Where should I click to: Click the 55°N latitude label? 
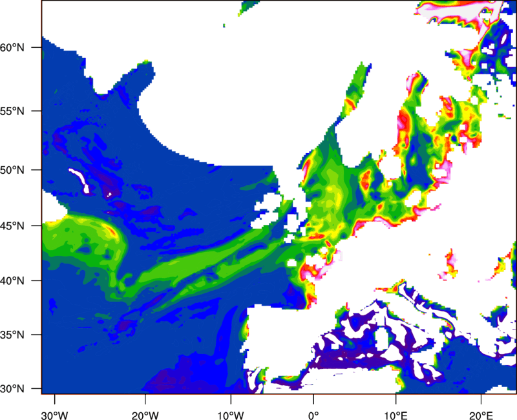coord(12,111)
